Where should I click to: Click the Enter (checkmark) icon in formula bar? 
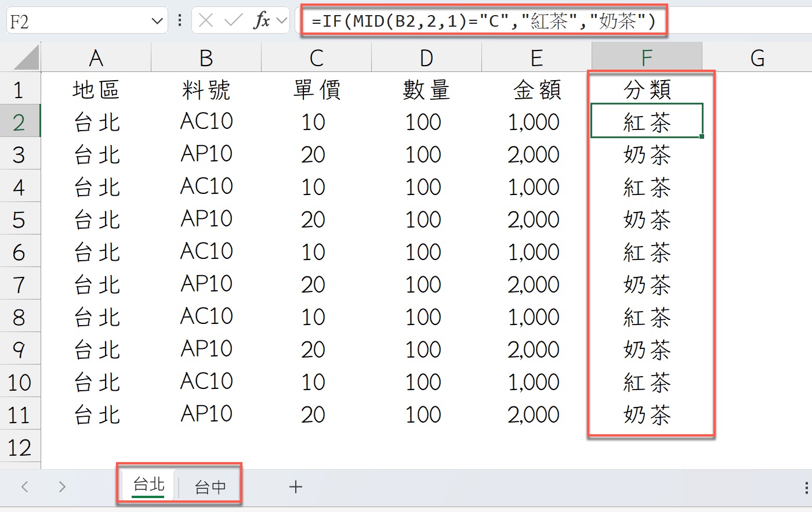(x=231, y=20)
